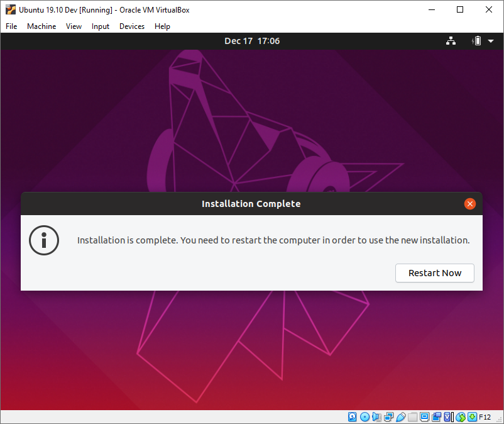Image resolution: width=504 pixels, height=424 pixels.
Task: Close the VirtualBox window
Action: click(488, 9)
